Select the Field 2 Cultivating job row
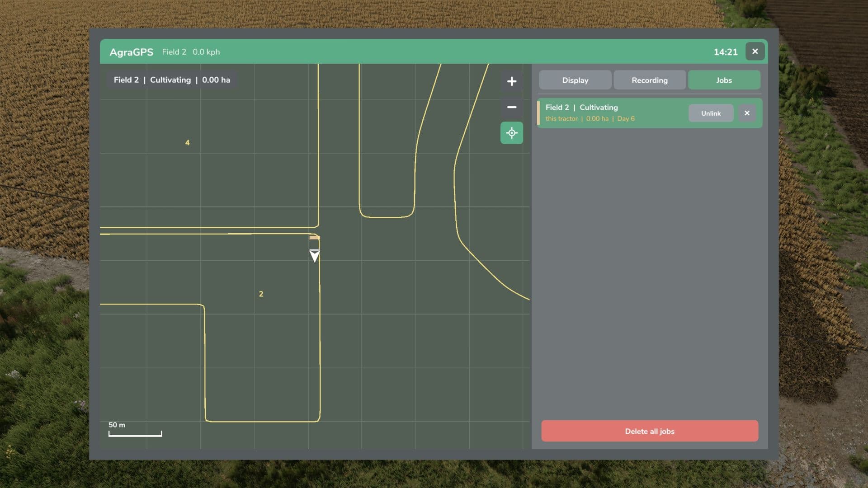This screenshot has width=868, height=488. pyautogui.click(x=650, y=113)
